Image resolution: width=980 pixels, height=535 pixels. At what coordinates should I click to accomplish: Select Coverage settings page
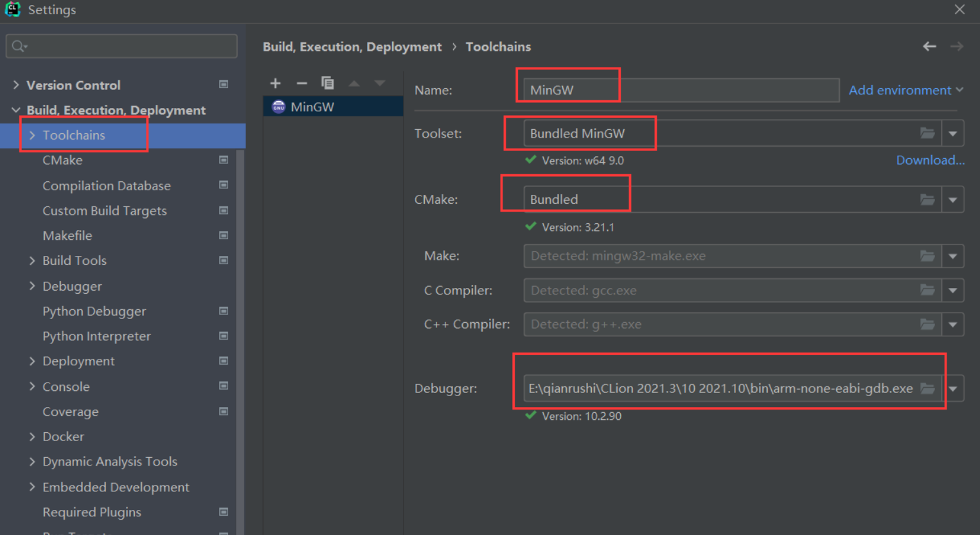click(71, 412)
